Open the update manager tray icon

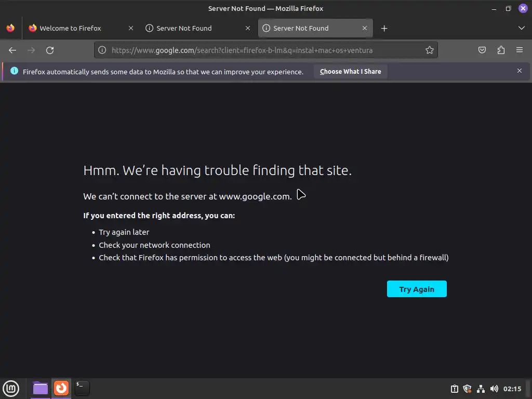click(x=455, y=389)
